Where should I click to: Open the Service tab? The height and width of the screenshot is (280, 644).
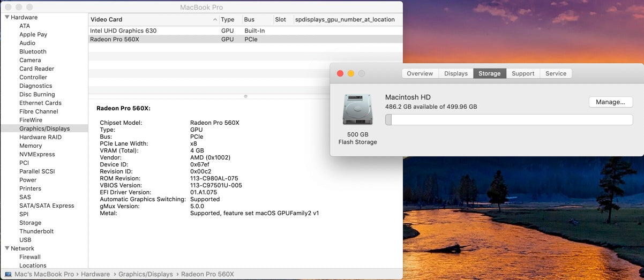point(556,73)
